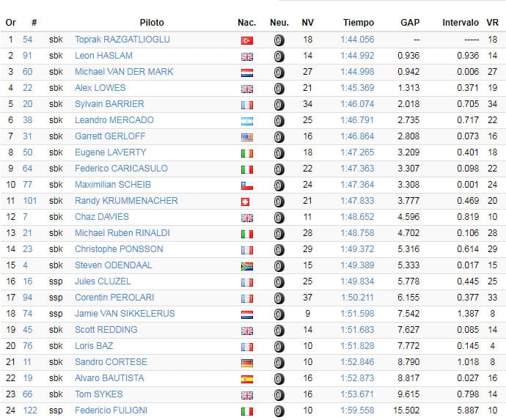506x420 pixels.
Task: Click Turkish flag icon for Razgatlioglu
Action: pyautogui.click(x=246, y=40)
